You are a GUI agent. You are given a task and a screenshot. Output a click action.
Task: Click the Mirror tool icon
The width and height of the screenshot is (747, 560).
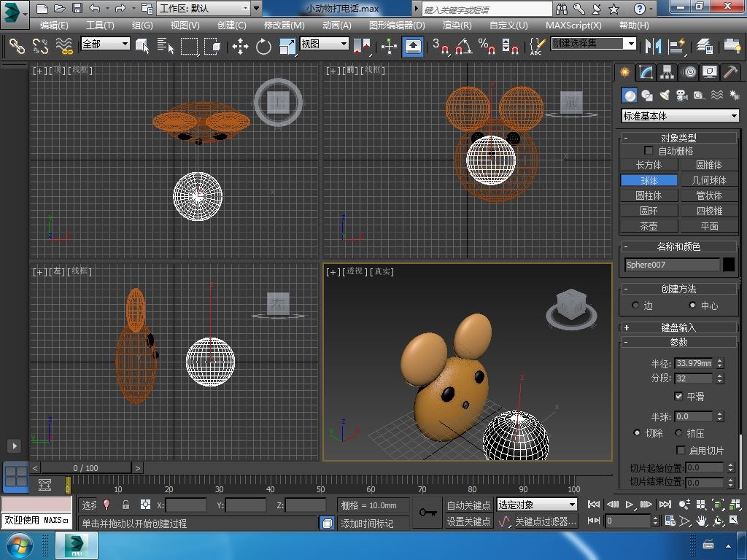[653, 46]
